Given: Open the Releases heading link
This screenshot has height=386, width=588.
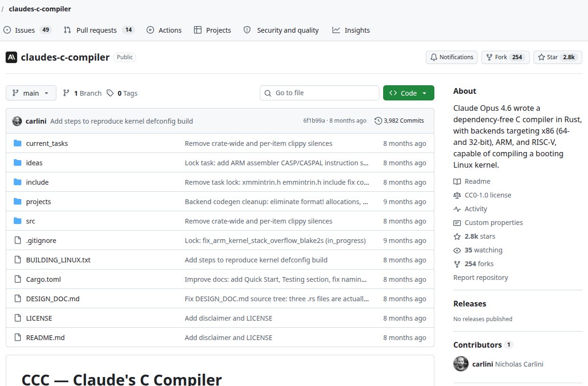Looking at the screenshot, I should [469, 304].
